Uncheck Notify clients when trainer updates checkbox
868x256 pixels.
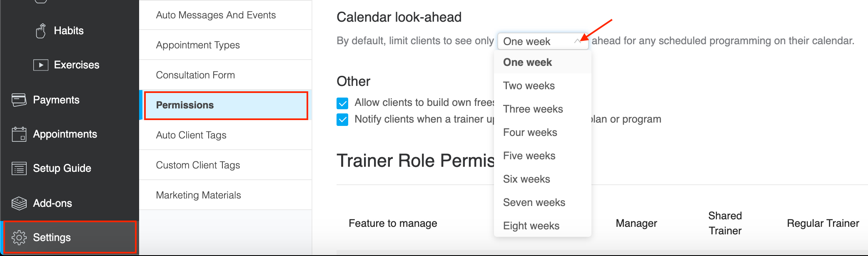click(x=342, y=120)
